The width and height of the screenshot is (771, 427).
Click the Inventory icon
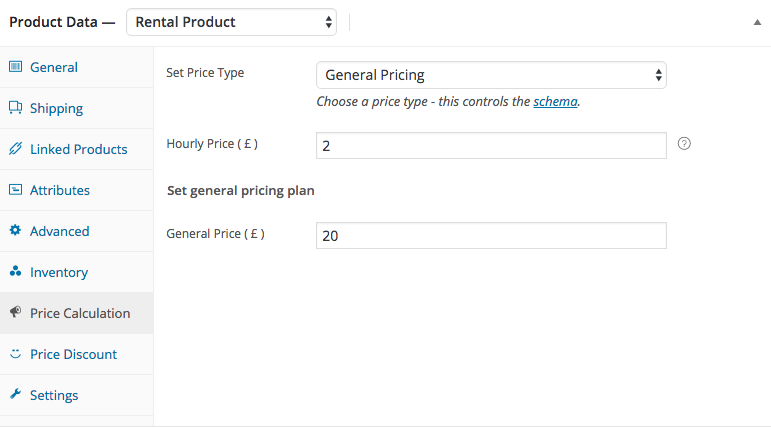[x=15, y=272]
